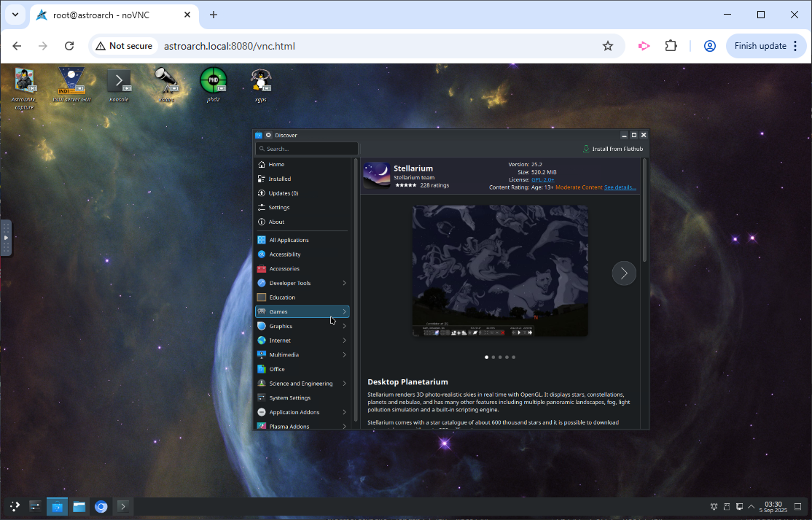Click the Discover search field
Screen dimensions: 812x520
(307, 149)
